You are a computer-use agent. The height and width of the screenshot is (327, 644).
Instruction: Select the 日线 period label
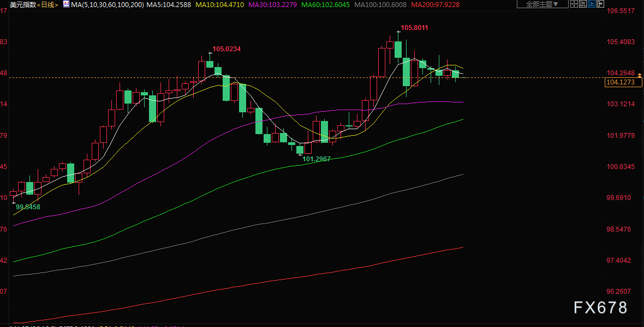coord(47,4)
